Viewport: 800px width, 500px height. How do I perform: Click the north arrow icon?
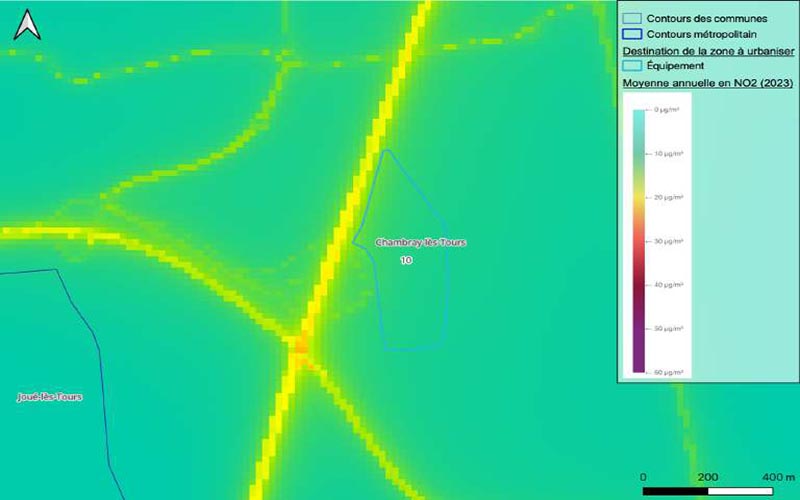tap(28, 25)
